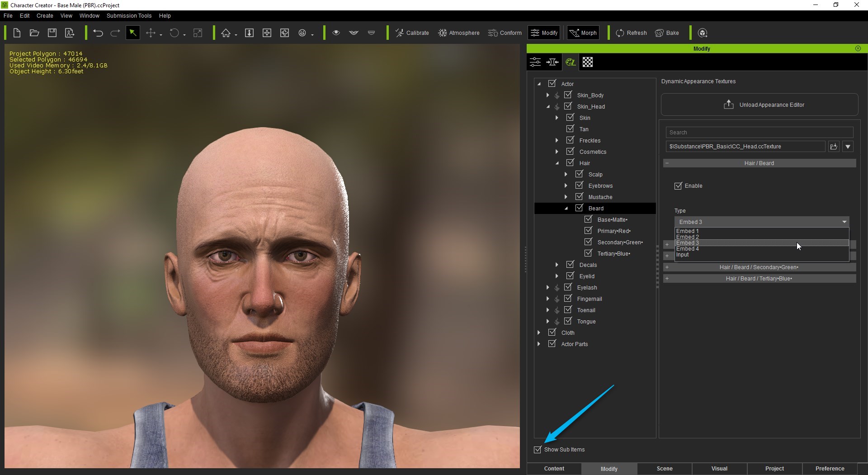Close the Modify panel with the circled X
Viewport: 868px width, 475px height.
click(858, 48)
